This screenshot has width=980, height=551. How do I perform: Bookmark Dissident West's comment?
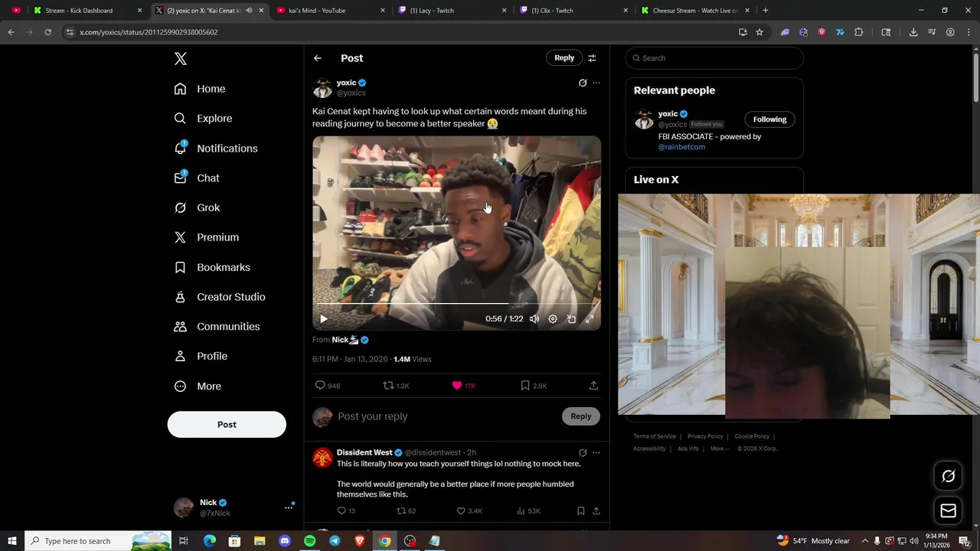point(580,510)
